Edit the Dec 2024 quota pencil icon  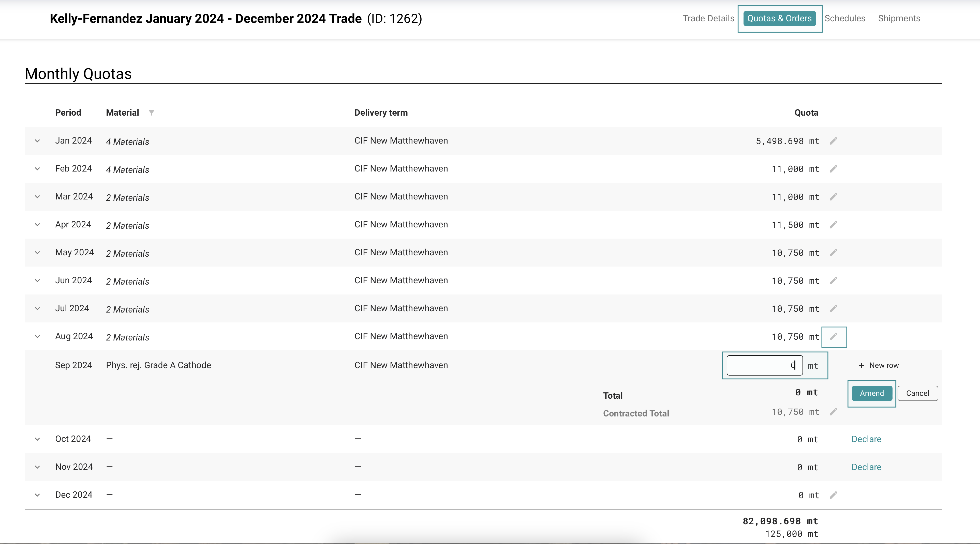[833, 495]
